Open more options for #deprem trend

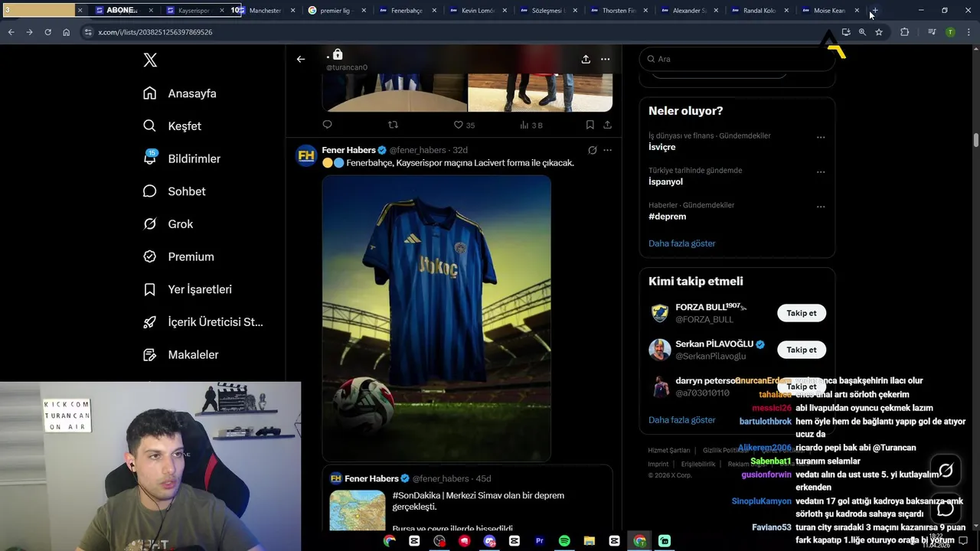821,207
